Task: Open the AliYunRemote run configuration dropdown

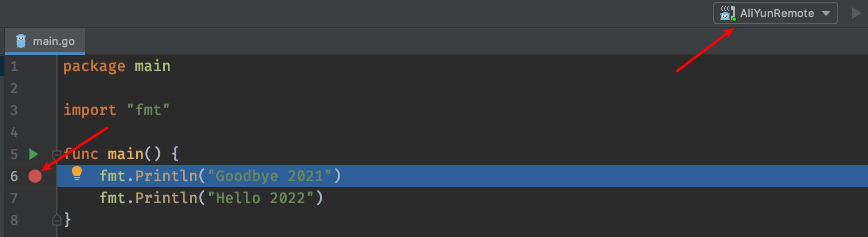Action: click(775, 13)
